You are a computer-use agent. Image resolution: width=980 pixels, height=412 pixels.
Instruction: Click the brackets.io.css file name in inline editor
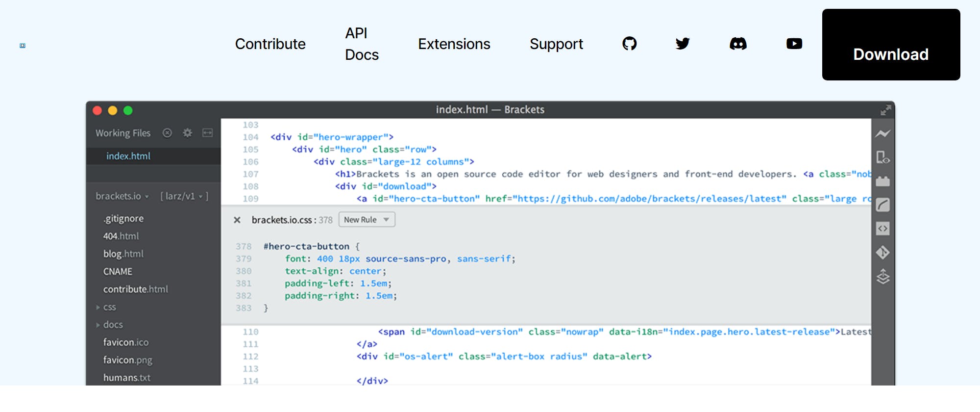[282, 220]
